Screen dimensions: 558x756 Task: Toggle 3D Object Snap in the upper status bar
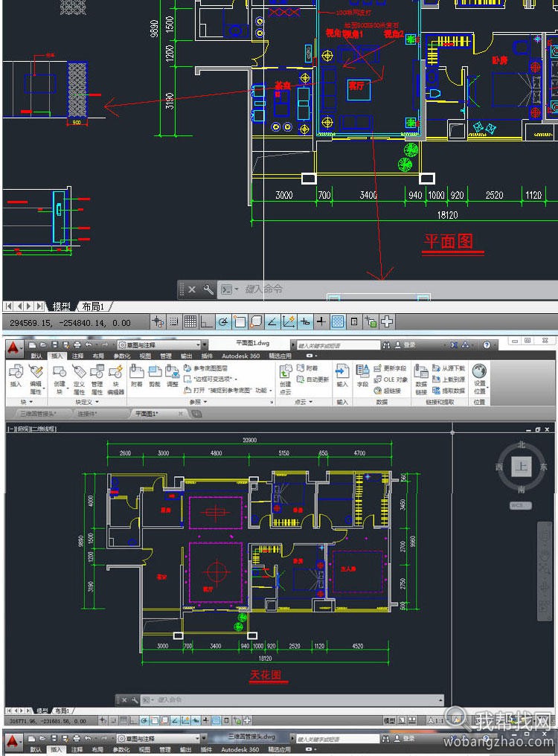click(x=256, y=321)
